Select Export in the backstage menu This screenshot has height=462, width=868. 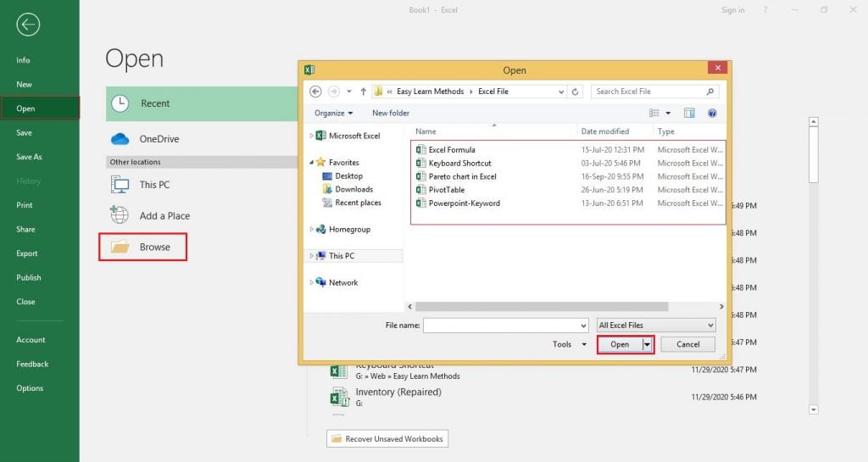click(x=27, y=253)
